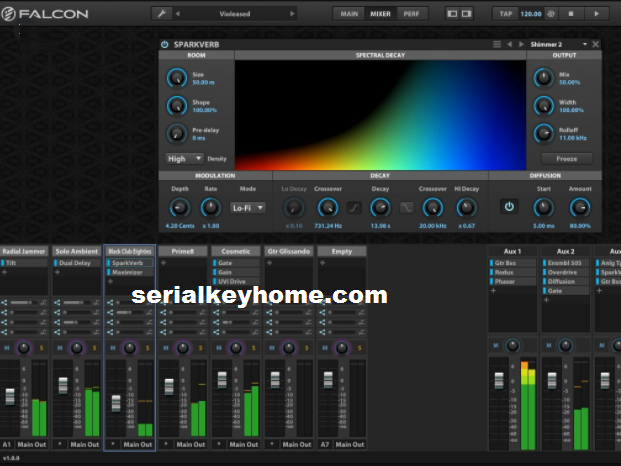The height and width of the screenshot is (466, 621).
Task: Open the Lo-Fi modulation mode dropdown
Action: click(x=248, y=208)
